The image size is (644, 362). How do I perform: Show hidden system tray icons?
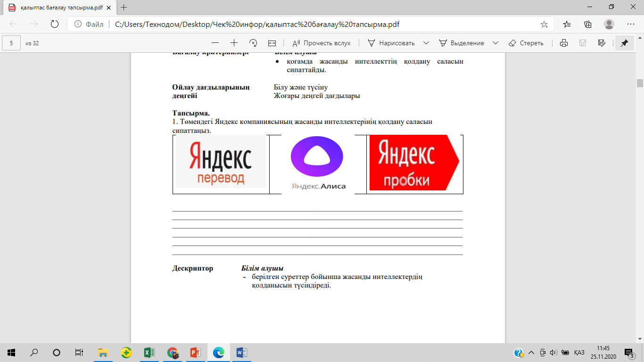point(531,353)
